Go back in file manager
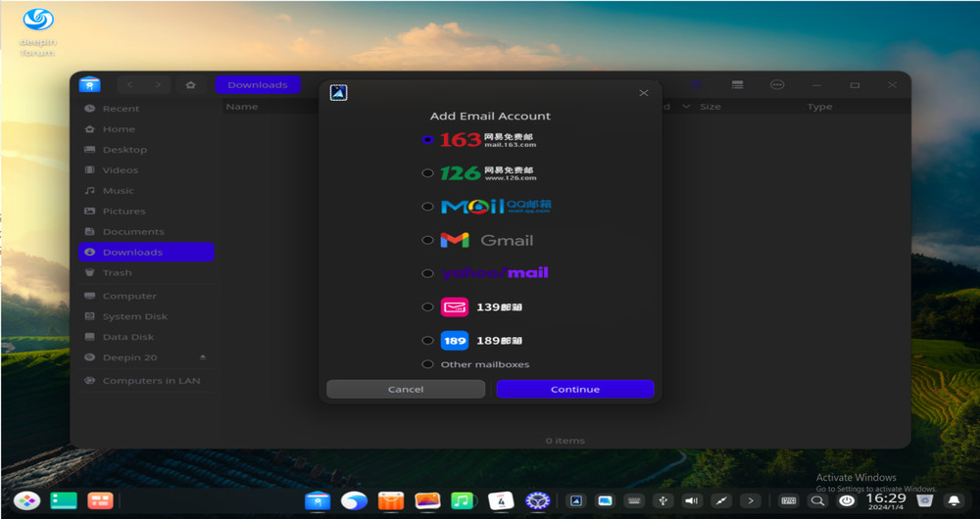This screenshot has width=980, height=519. point(130,85)
